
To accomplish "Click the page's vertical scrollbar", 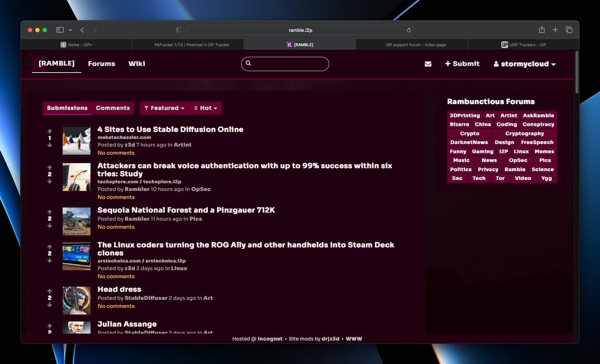I will [577, 73].
